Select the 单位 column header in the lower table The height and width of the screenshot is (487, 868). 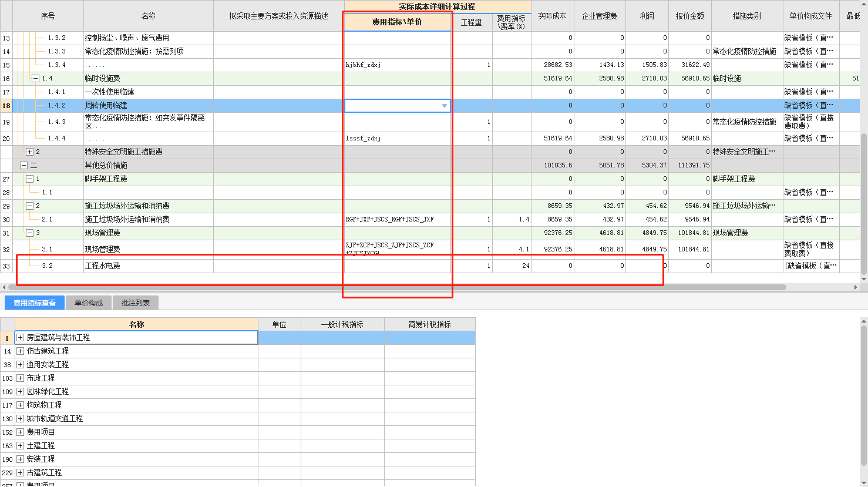coord(280,324)
